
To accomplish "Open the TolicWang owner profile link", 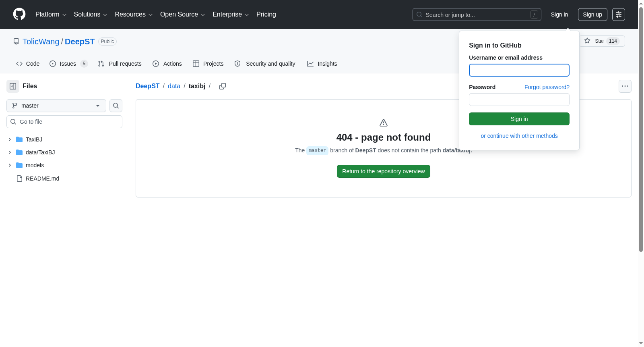I will click(x=41, y=42).
